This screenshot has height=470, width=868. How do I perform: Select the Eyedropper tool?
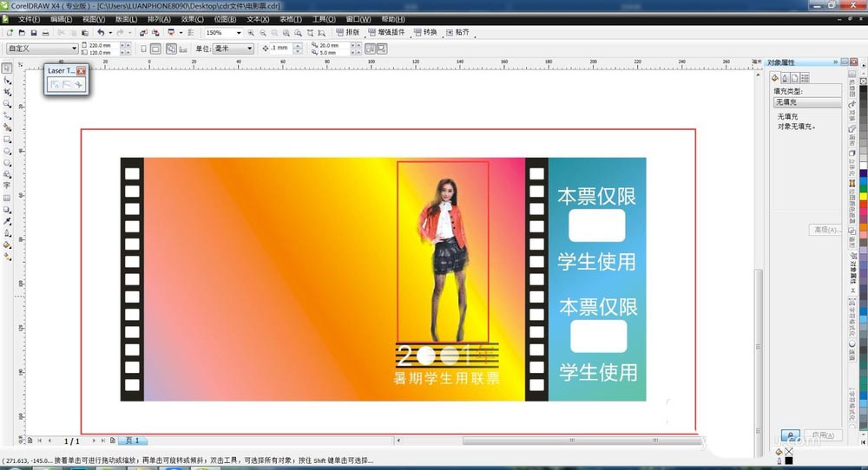click(x=7, y=221)
